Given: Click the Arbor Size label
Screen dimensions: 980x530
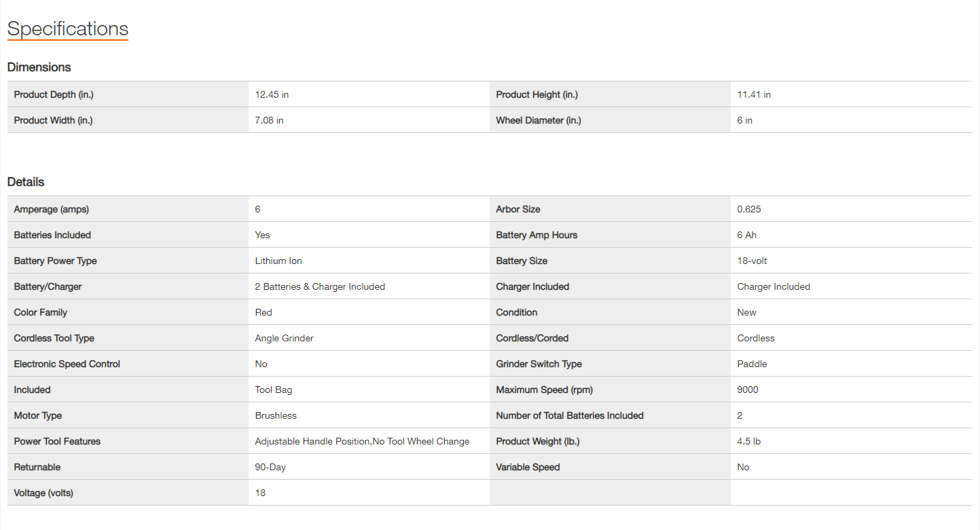Looking at the screenshot, I should (518, 209).
